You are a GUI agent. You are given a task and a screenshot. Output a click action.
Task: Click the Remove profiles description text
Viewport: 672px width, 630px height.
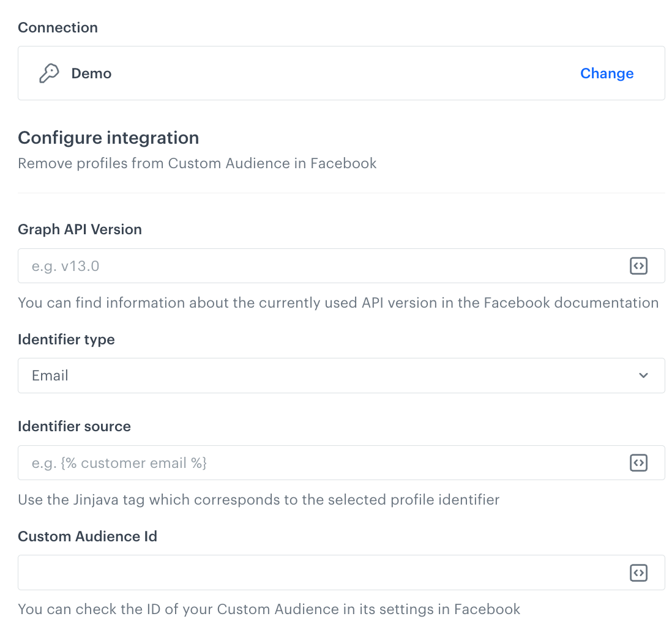point(197,163)
